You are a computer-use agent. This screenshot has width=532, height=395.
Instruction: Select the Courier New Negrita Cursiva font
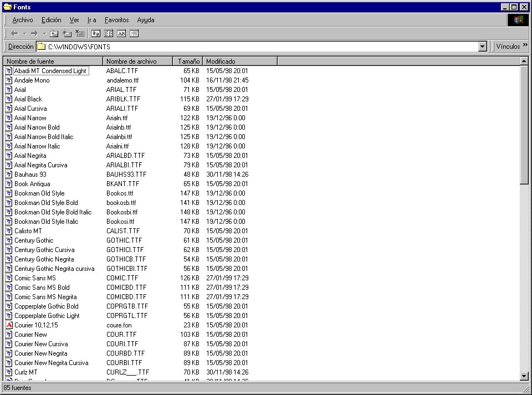tap(51, 363)
